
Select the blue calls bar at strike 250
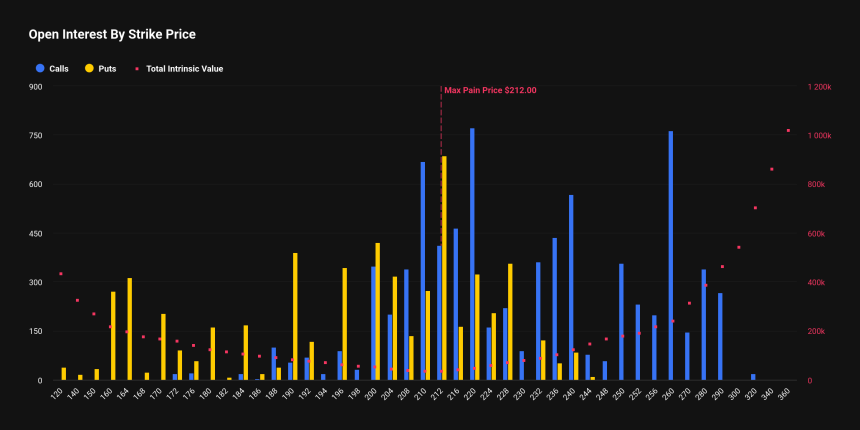coord(621,322)
